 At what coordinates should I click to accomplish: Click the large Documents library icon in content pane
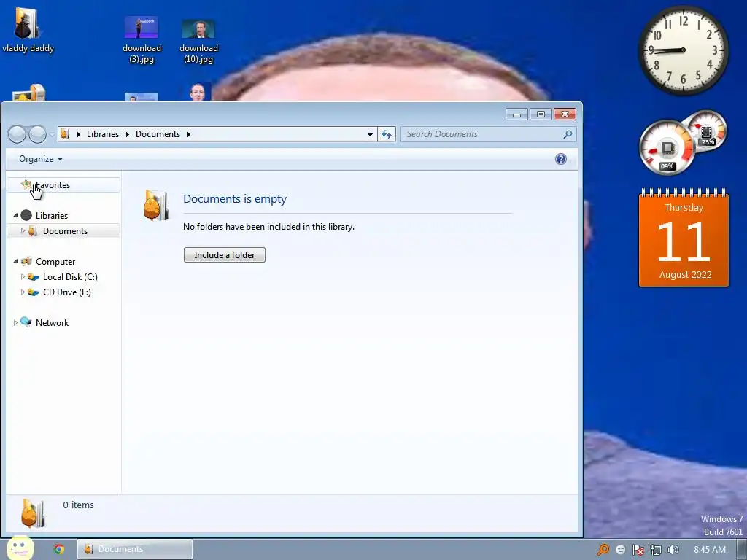click(156, 205)
